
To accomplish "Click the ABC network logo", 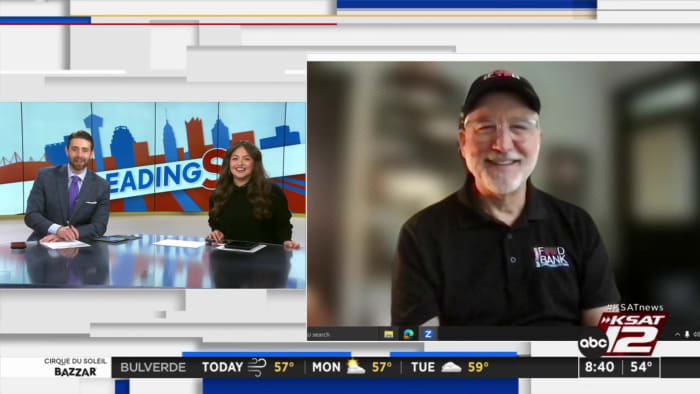I will pos(593,343).
